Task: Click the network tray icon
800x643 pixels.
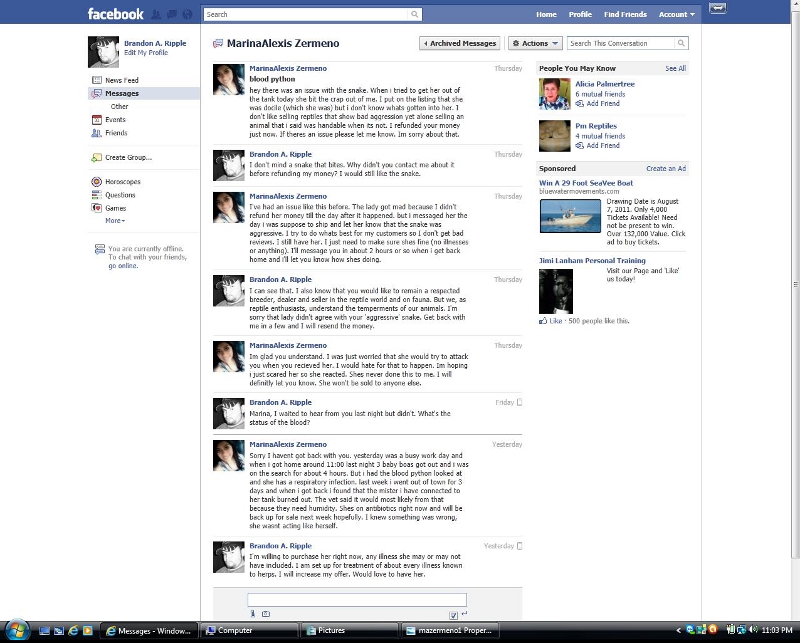Action: [742, 630]
